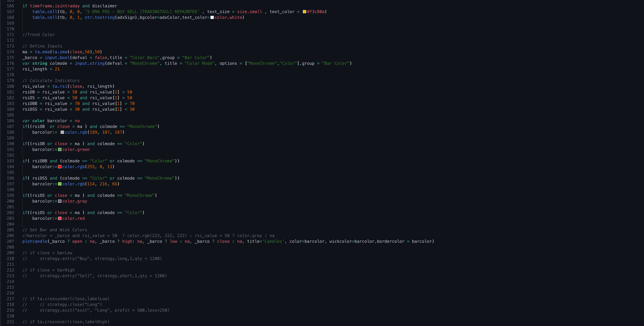Click ta.rsi on line 180
Screen dimensions: 644x326
tap(60, 86)
